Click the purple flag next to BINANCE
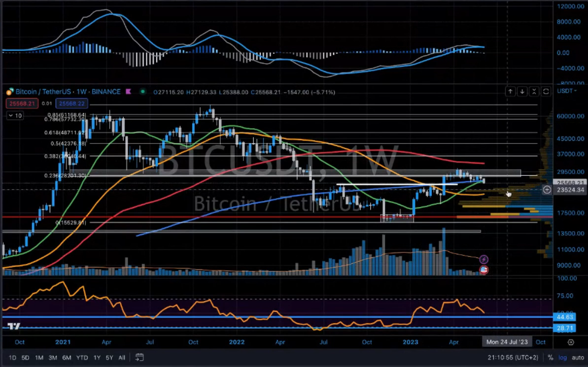The image size is (588, 367). tap(128, 92)
